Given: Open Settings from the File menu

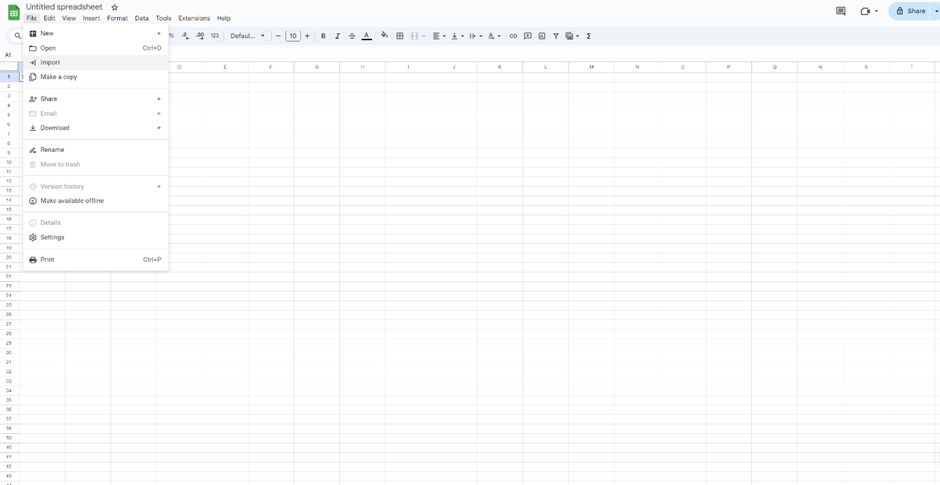Looking at the screenshot, I should coord(96,237).
